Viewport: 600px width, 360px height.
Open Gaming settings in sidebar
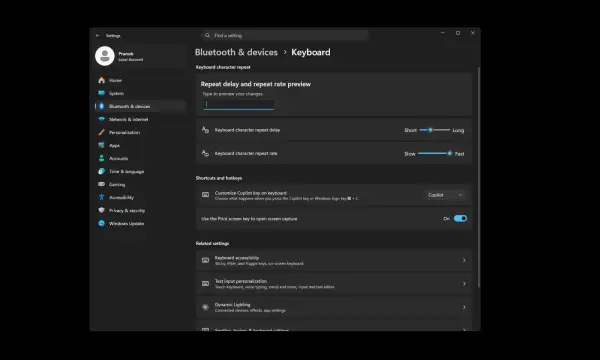pos(140,184)
